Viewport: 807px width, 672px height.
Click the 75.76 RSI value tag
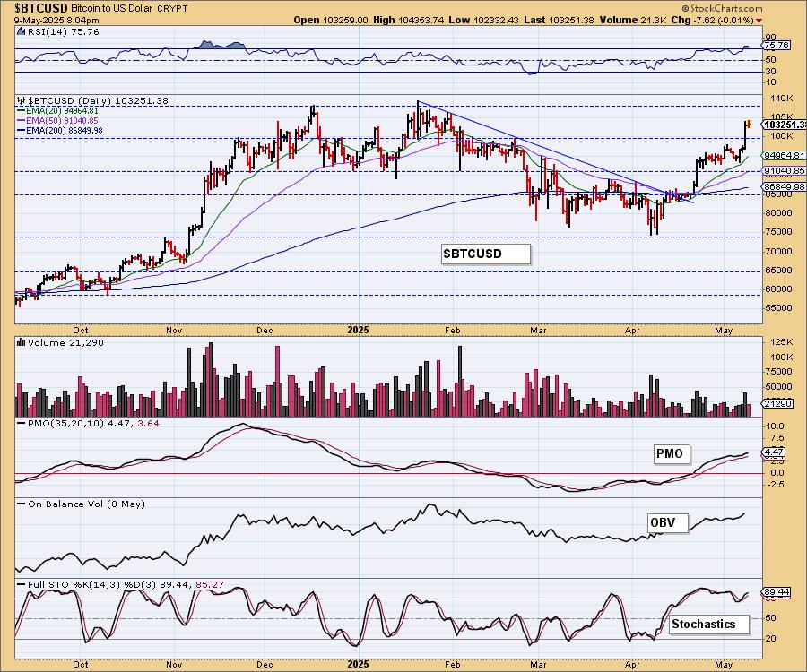point(777,45)
